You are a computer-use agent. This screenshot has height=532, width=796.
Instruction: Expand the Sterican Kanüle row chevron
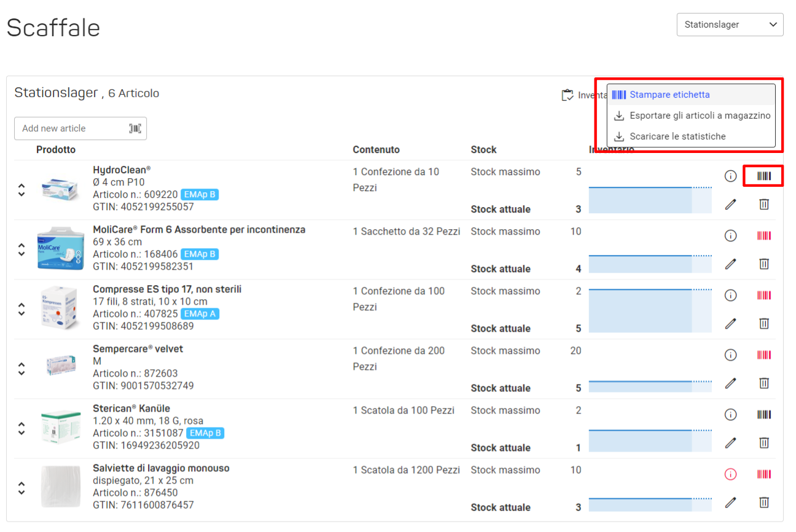pos(21,428)
